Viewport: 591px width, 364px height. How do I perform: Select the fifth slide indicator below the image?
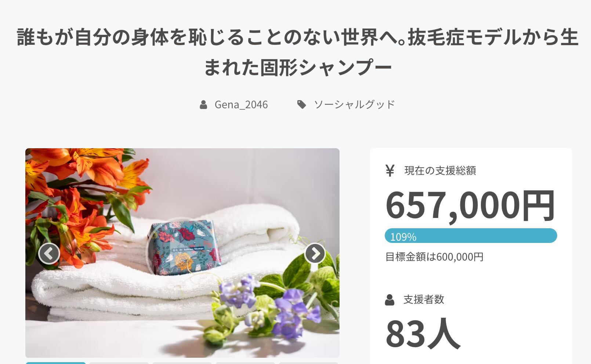tap(308, 363)
